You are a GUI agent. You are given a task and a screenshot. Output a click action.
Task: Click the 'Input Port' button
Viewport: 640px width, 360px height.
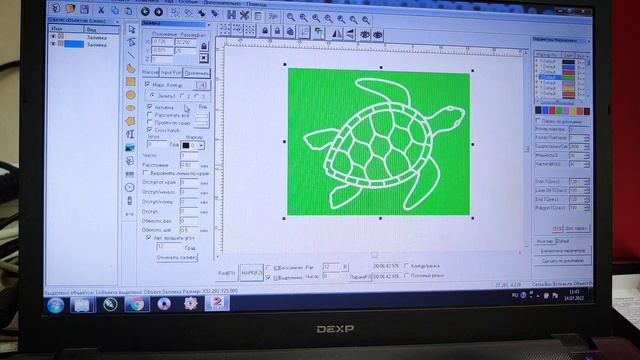(x=171, y=73)
